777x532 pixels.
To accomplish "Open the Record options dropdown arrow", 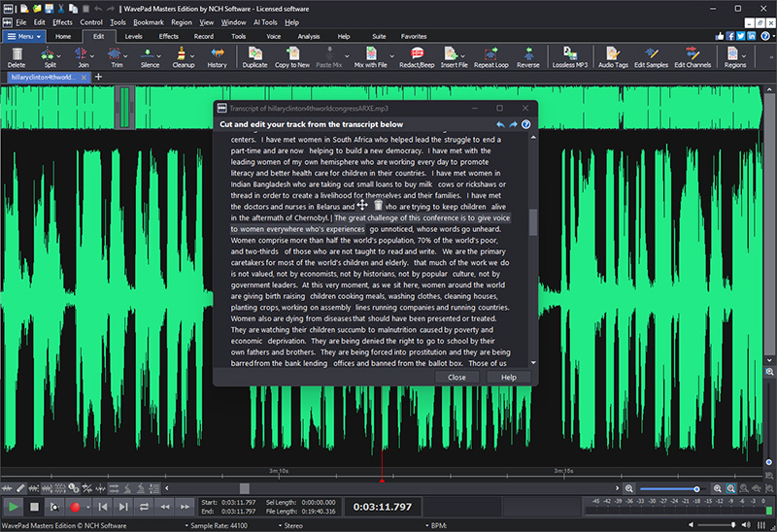I will [x=87, y=507].
